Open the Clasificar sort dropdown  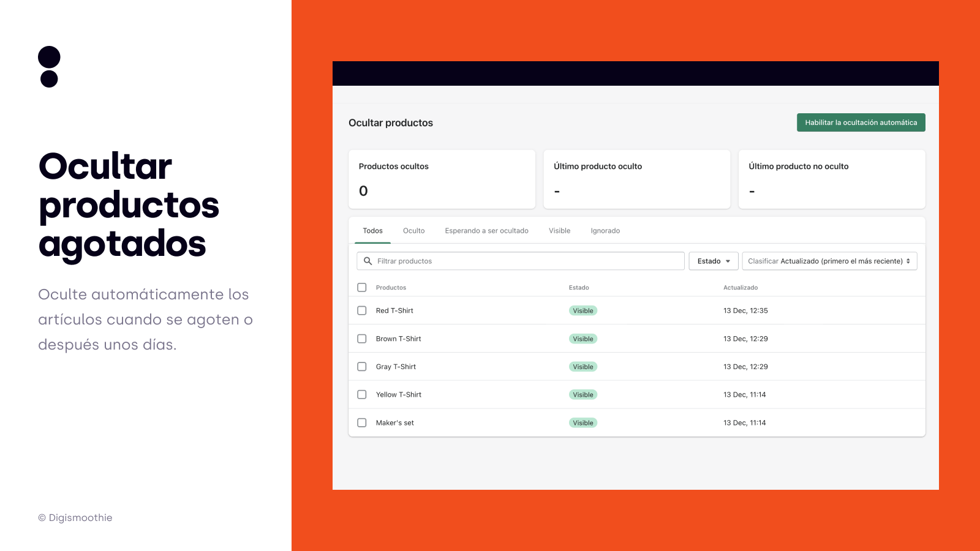[829, 261]
